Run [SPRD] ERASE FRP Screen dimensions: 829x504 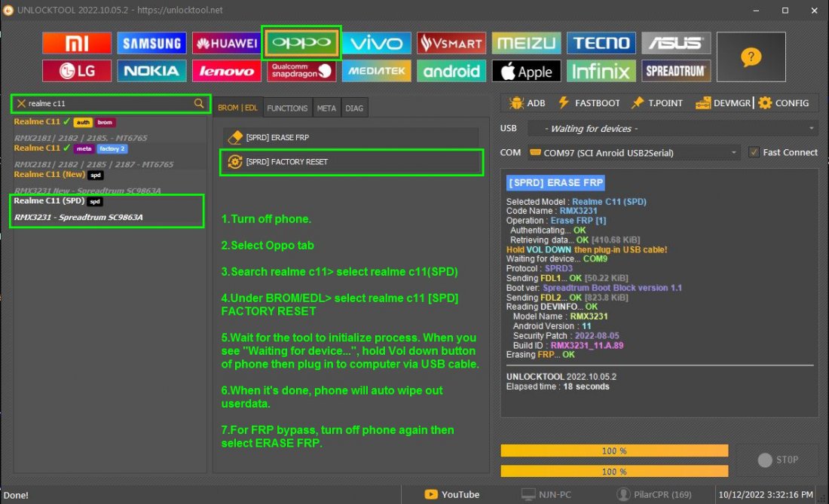click(x=350, y=137)
